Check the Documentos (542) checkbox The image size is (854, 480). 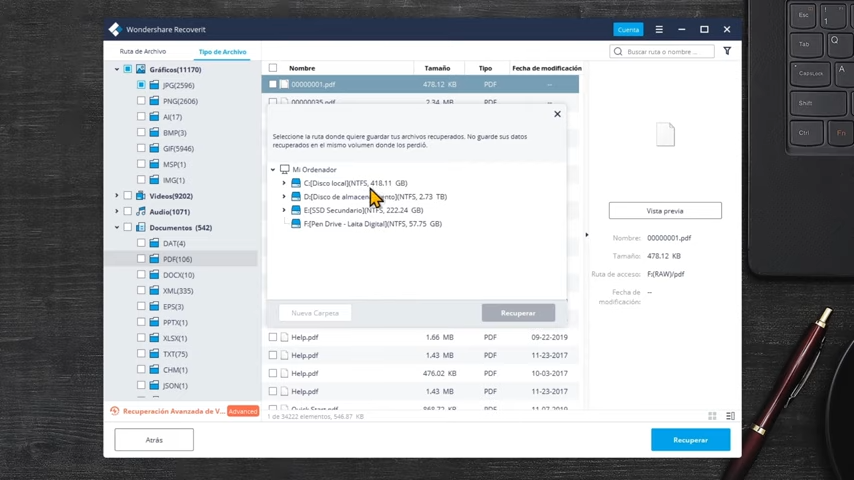(x=127, y=227)
